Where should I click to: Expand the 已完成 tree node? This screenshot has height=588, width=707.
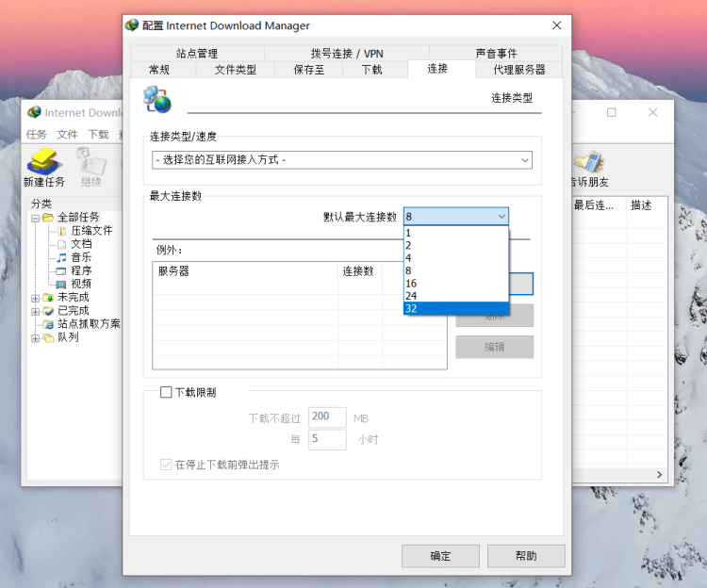(35, 311)
